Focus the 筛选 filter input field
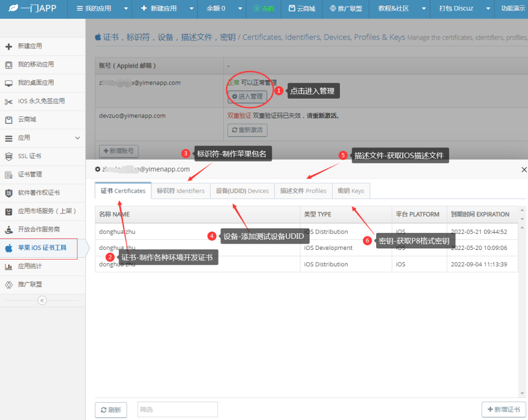The width and height of the screenshot is (528, 420). (x=177, y=409)
